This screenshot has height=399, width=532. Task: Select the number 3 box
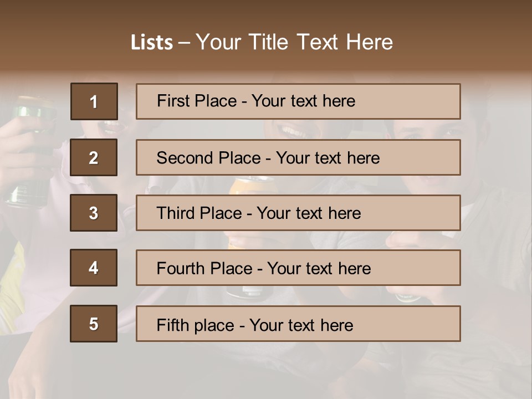click(x=94, y=213)
